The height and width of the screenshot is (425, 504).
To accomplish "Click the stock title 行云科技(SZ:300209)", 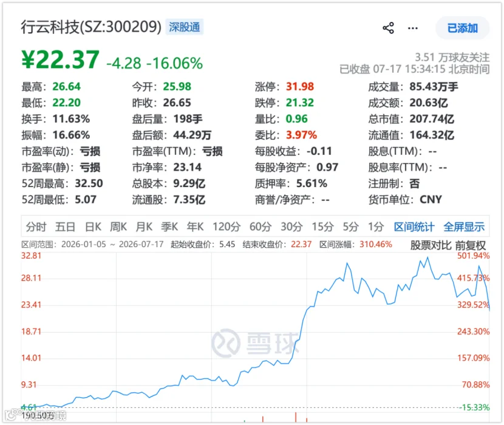I will [x=91, y=27].
